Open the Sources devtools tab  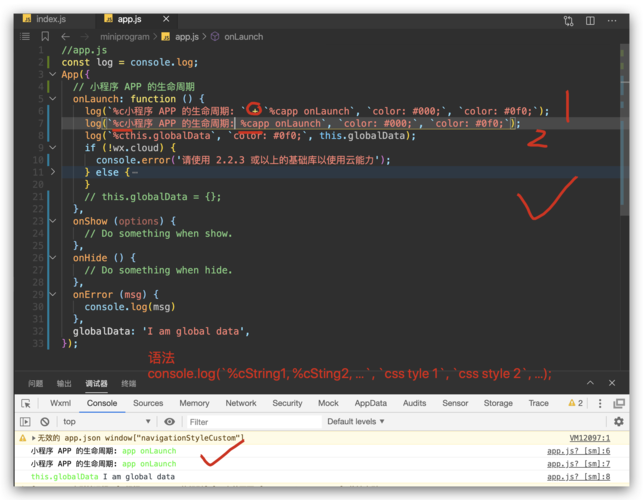pos(148,403)
